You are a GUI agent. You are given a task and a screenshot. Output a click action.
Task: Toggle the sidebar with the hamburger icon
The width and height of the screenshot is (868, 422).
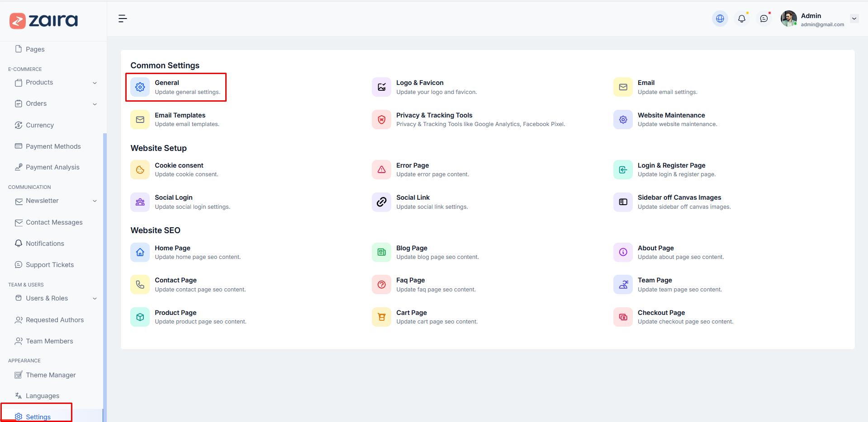pos(123,19)
